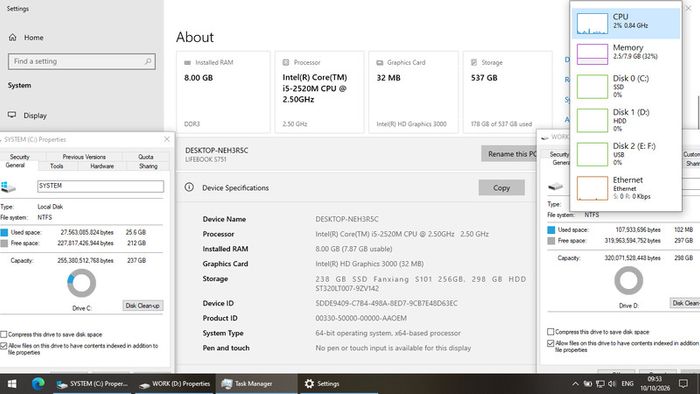Click the Drive C: usage donut chart

pyautogui.click(x=81, y=283)
